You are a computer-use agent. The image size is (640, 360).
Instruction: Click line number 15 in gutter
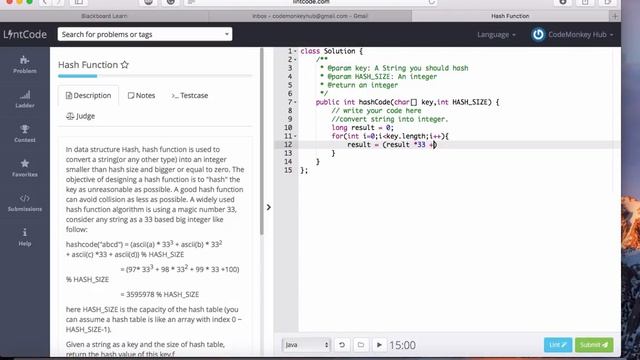tap(288, 170)
